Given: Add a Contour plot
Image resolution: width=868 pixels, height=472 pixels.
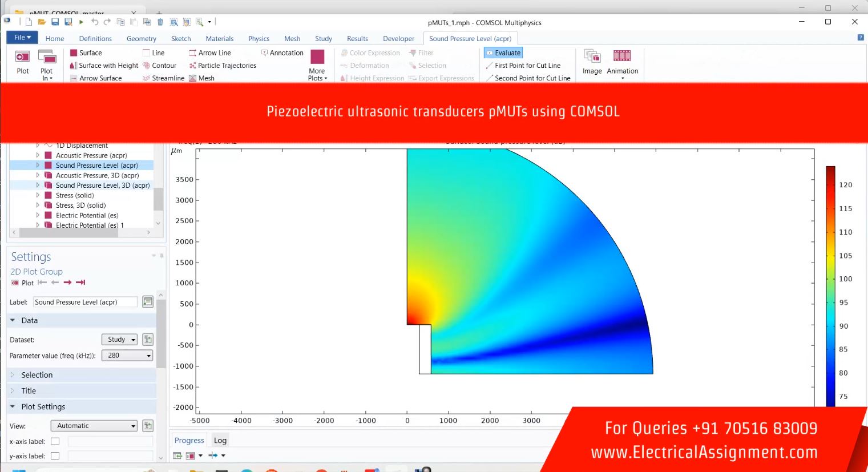Looking at the screenshot, I should 163,66.
